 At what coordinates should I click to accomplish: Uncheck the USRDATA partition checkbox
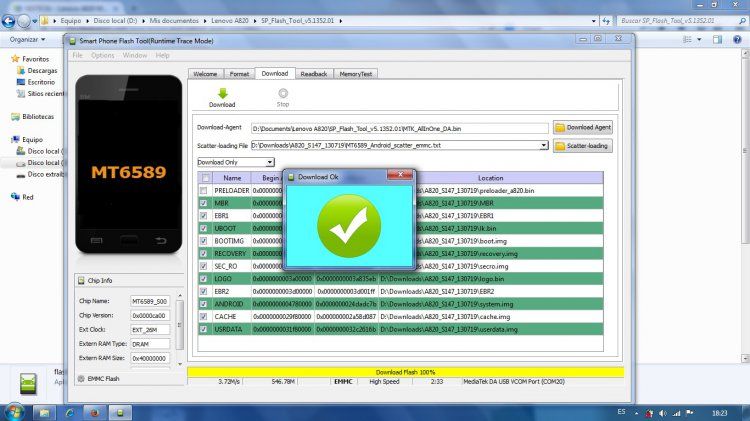(x=204, y=329)
